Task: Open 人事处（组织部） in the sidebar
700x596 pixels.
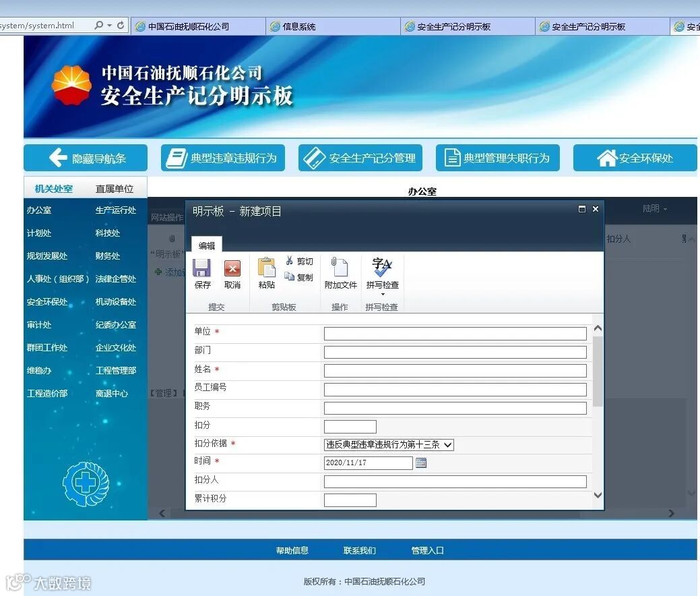Action: [x=57, y=279]
